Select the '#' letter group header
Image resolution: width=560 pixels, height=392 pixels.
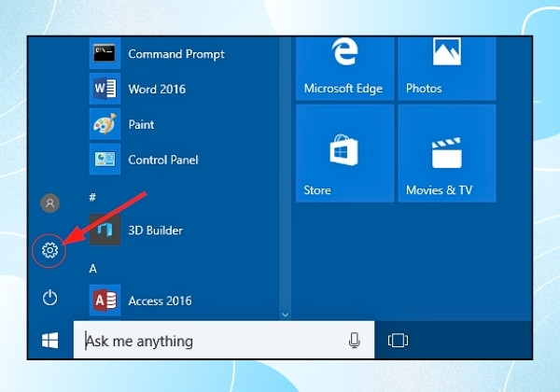[92, 197]
